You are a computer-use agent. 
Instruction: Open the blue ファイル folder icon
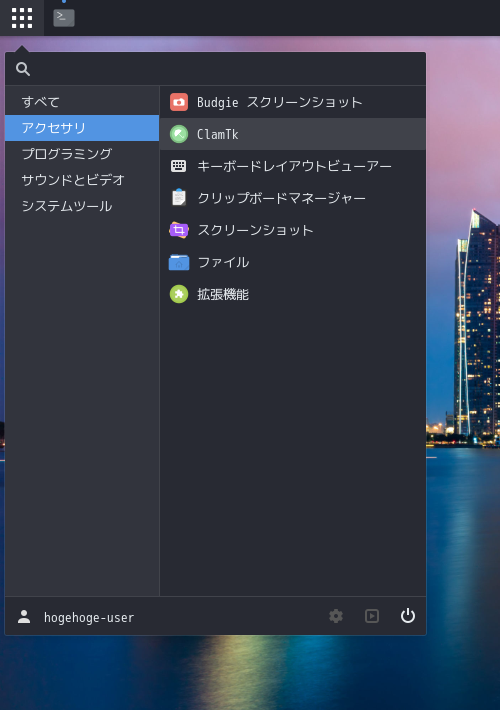point(179,262)
